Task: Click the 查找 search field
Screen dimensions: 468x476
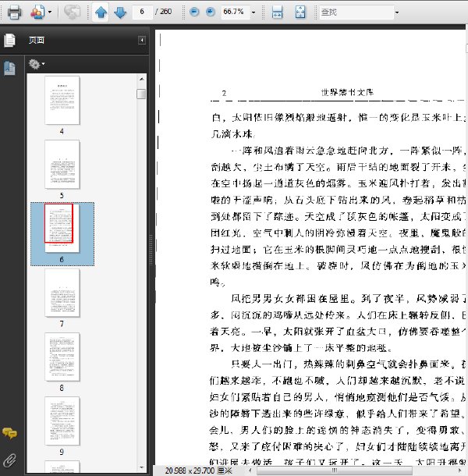Action: [x=356, y=12]
